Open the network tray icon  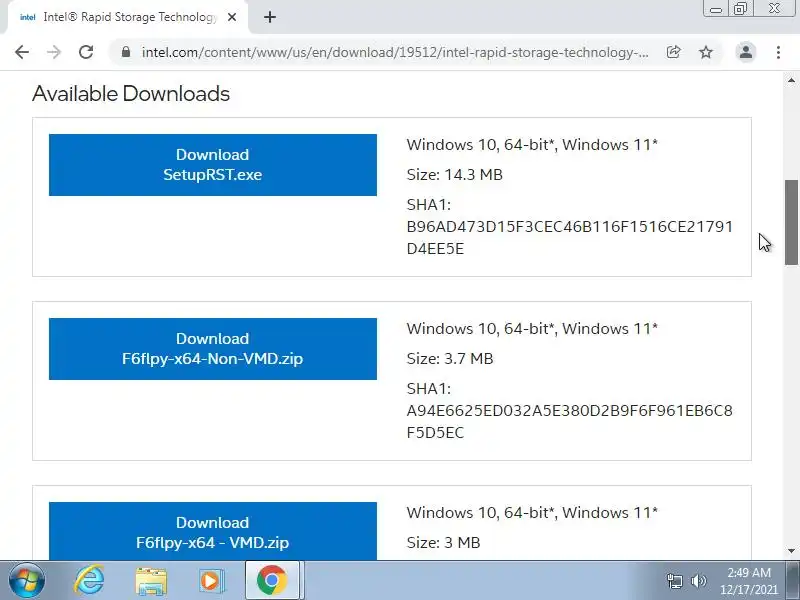674,581
